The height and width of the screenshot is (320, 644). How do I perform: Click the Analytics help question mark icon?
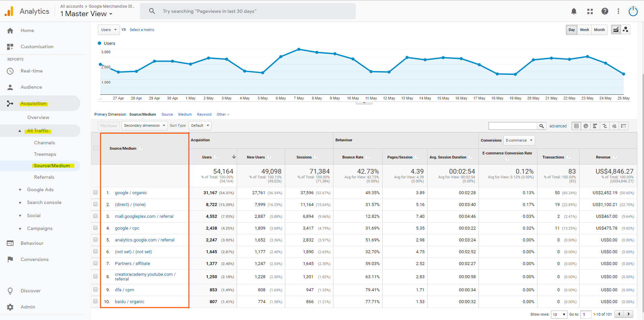coord(605,11)
